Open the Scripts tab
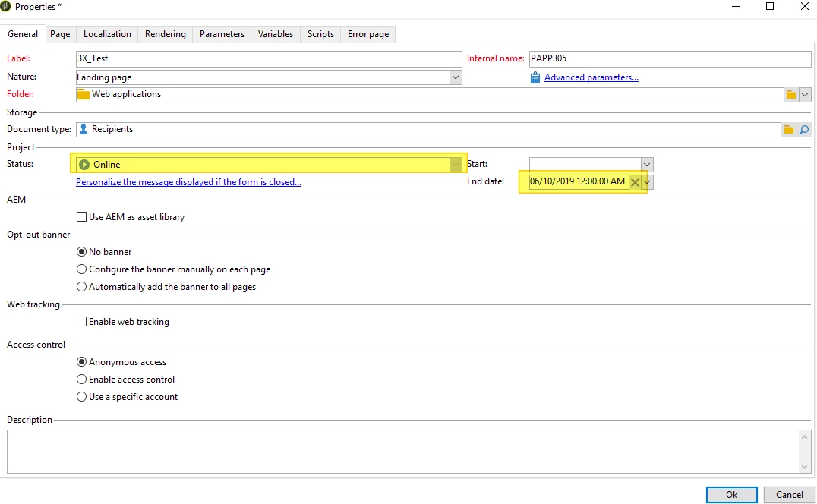The image size is (817, 504). (320, 34)
